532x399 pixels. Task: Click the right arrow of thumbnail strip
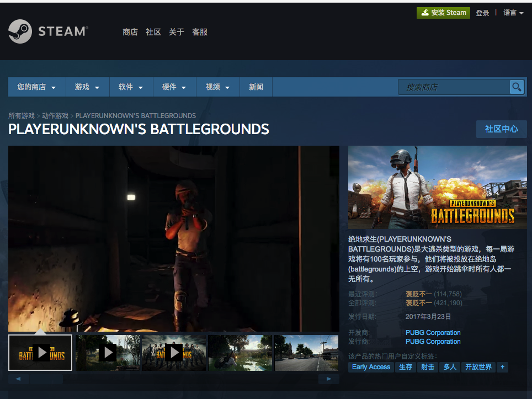point(329,379)
